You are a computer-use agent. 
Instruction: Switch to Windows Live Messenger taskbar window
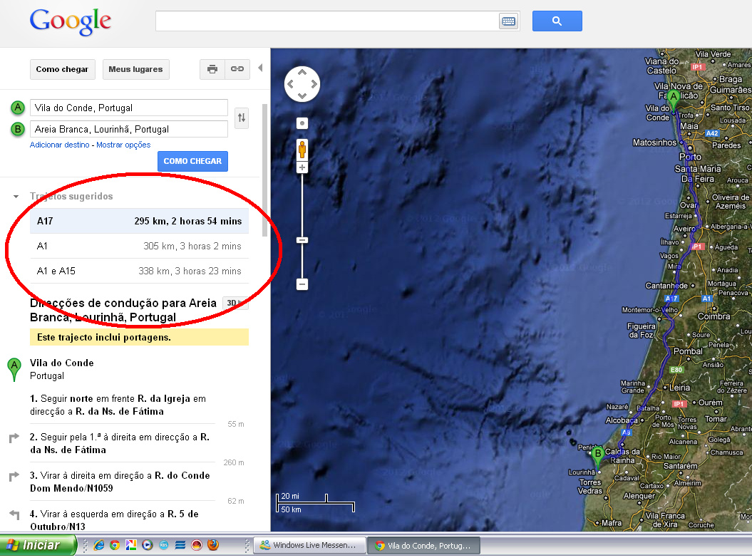click(x=309, y=545)
